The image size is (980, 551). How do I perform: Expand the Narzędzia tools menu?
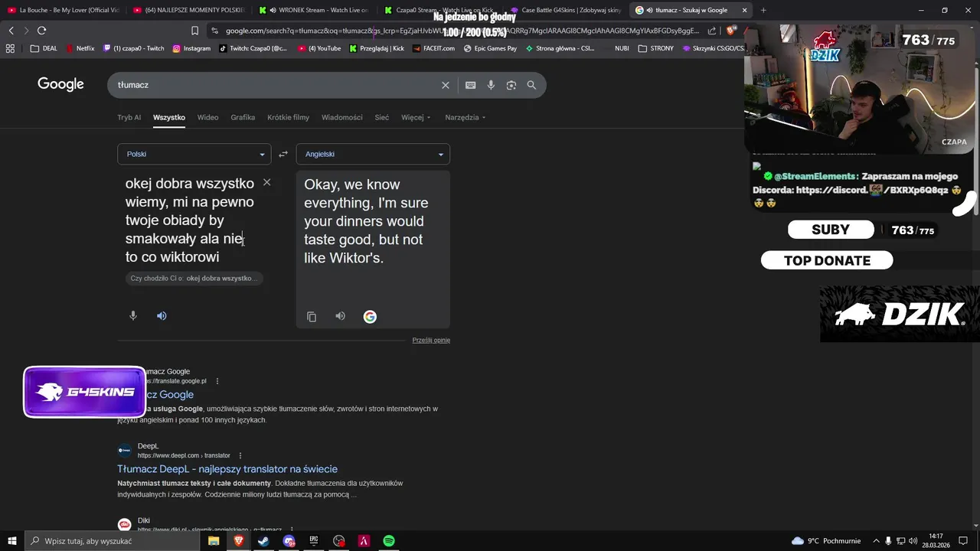(465, 117)
